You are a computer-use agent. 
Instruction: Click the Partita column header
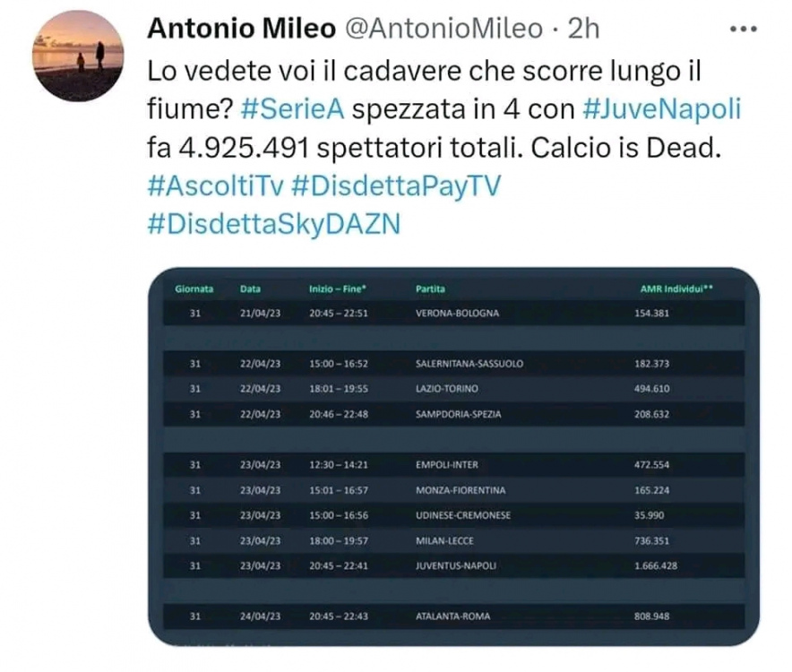pos(430,289)
